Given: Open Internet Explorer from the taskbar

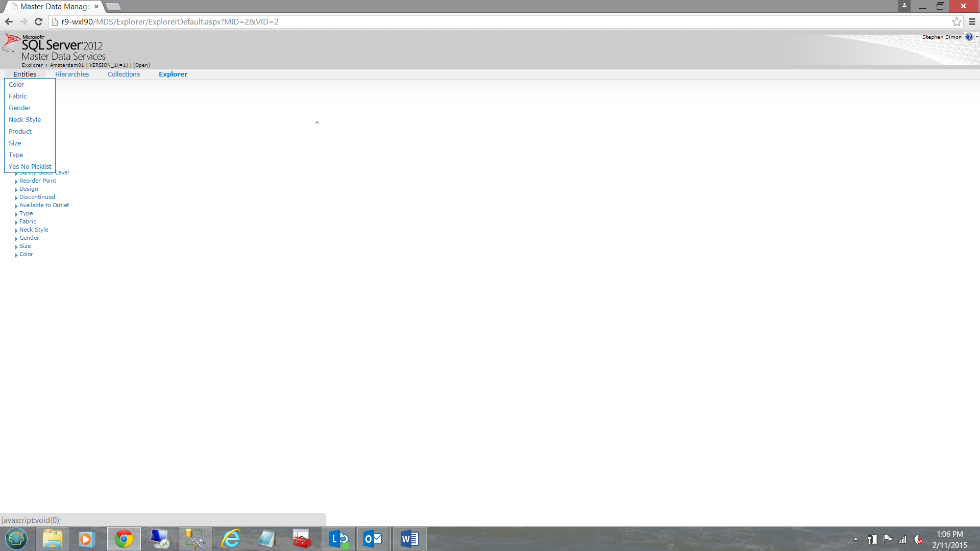Looking at the screenshot, I should pos(231,539).
